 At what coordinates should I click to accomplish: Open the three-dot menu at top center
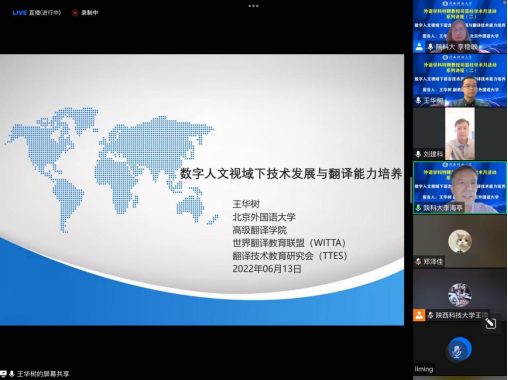[253, 6]
